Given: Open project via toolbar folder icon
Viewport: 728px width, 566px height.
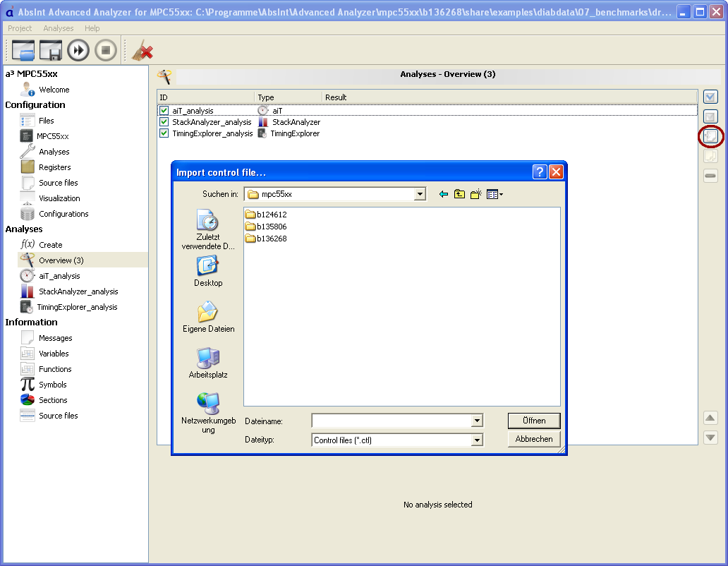Looking at the screenshot, I should [x=23, y=50].
